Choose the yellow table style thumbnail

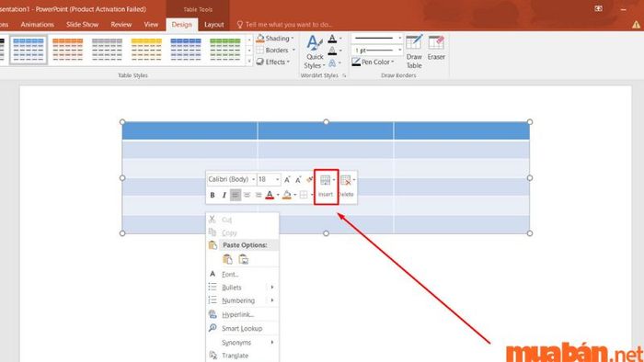pos(146,50)
